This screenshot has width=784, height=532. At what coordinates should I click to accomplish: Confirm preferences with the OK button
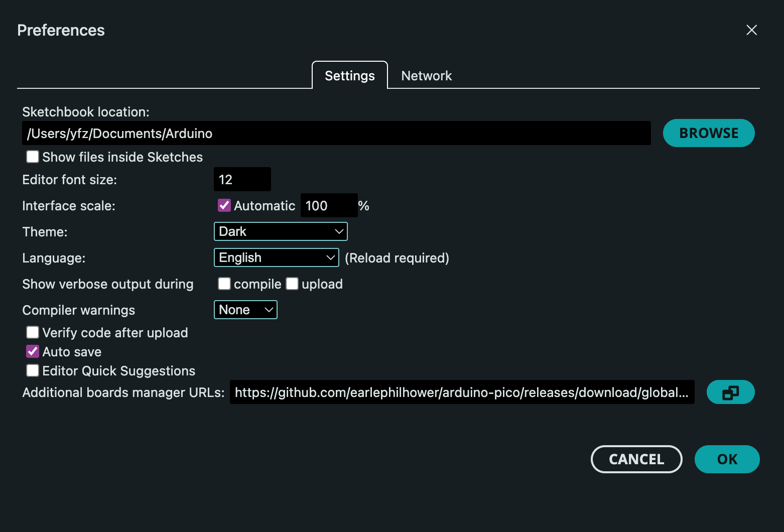click(727, 459)
